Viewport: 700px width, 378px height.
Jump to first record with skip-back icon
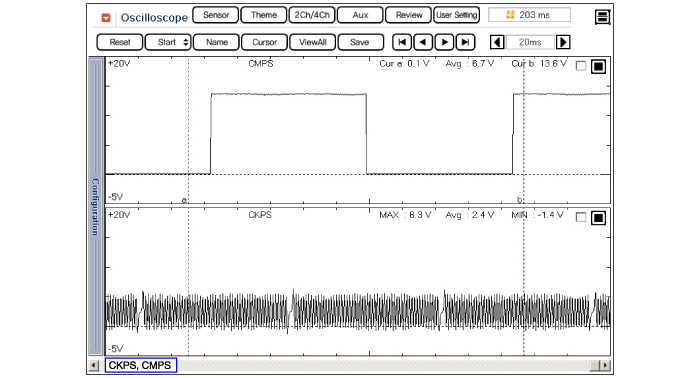402,42
